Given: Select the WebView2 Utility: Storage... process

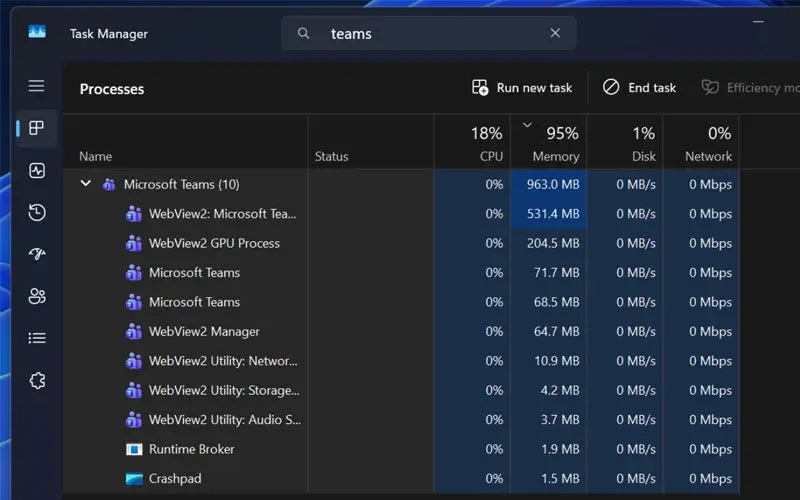Looking at the screenshot, I should (x=401, y=390).
